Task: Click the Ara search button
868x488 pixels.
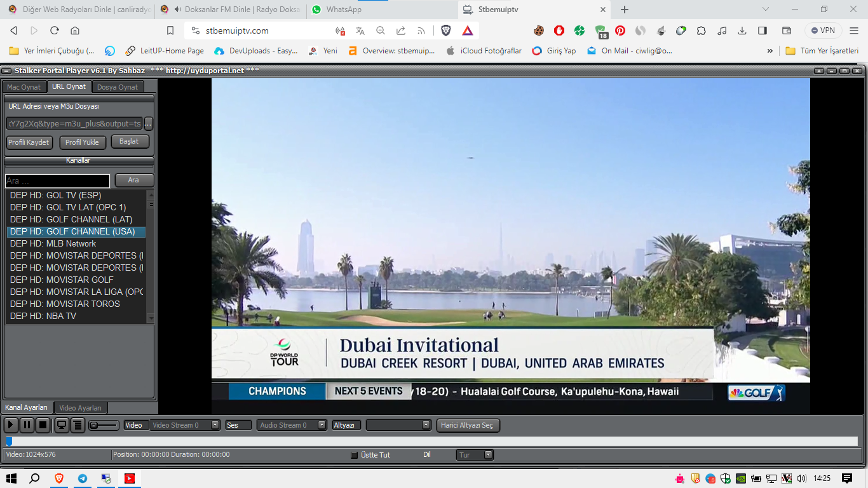Action: click(x=133, y=180)
